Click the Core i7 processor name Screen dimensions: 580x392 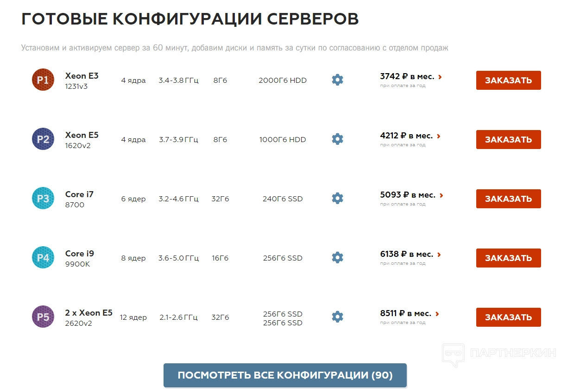point(79,194)
